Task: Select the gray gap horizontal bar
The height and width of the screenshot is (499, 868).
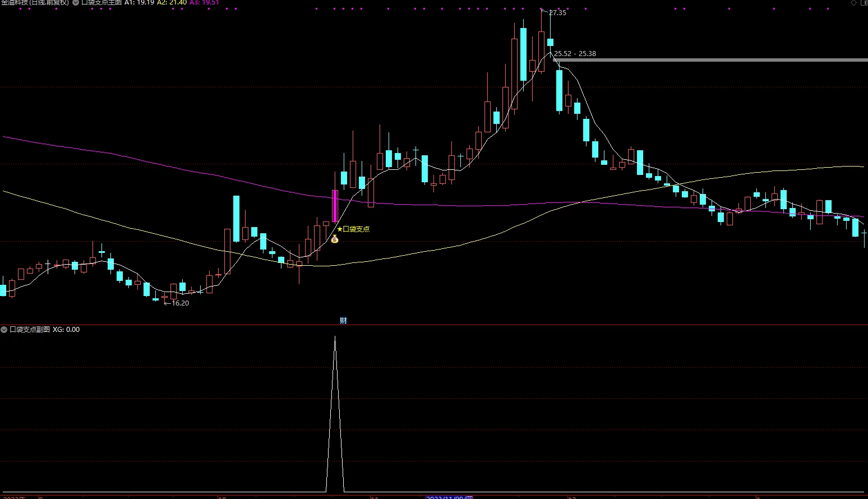Action: tap(710, 60)
